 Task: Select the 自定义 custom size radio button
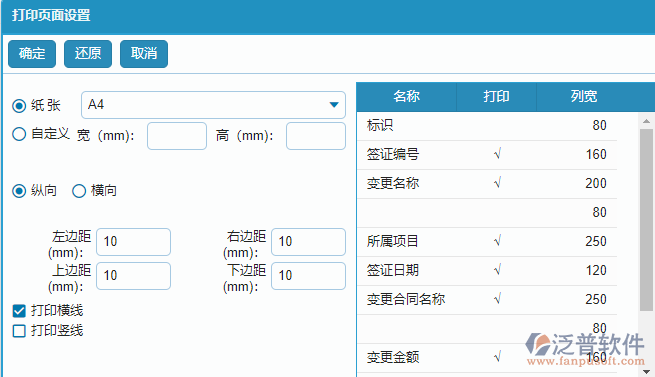[x=19, y=134]
